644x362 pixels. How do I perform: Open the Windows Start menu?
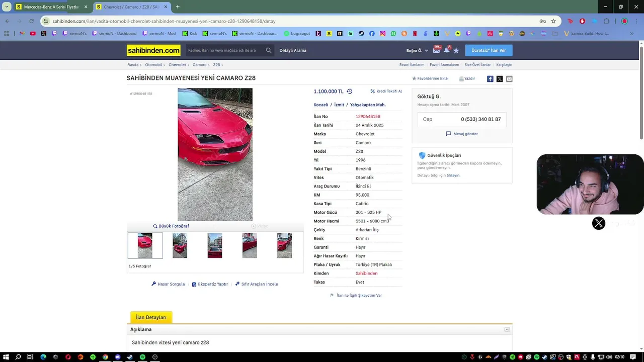pyautogui.click(x=6, y=357)
